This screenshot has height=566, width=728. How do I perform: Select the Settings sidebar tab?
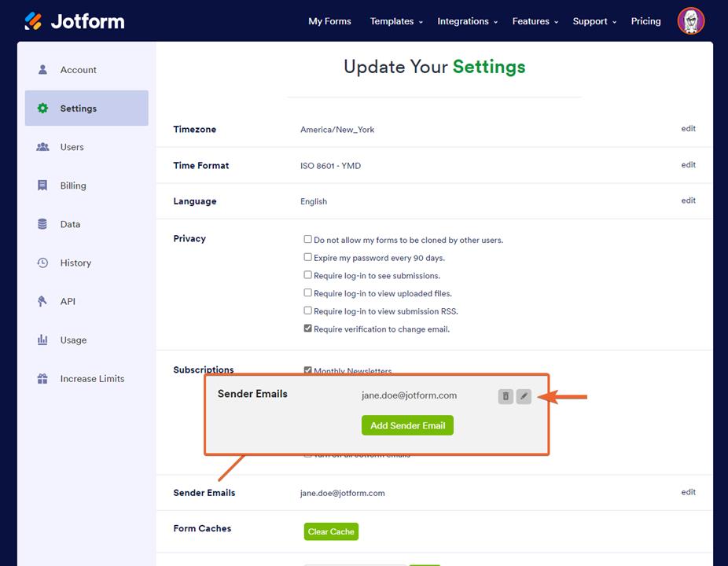click(x=86, y=108)
